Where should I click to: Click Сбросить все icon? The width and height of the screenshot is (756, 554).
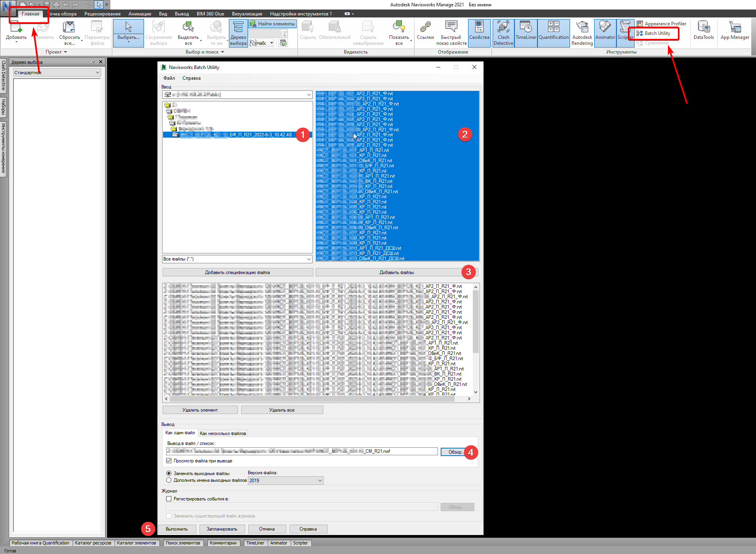69,33
